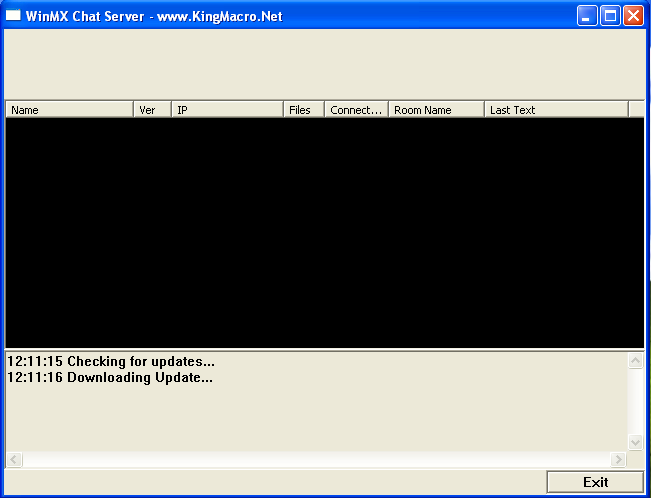This screenshot has width=651, height=498.
Task: Click the WinMX Chat Server title bar text
Action: coord(154,17)
